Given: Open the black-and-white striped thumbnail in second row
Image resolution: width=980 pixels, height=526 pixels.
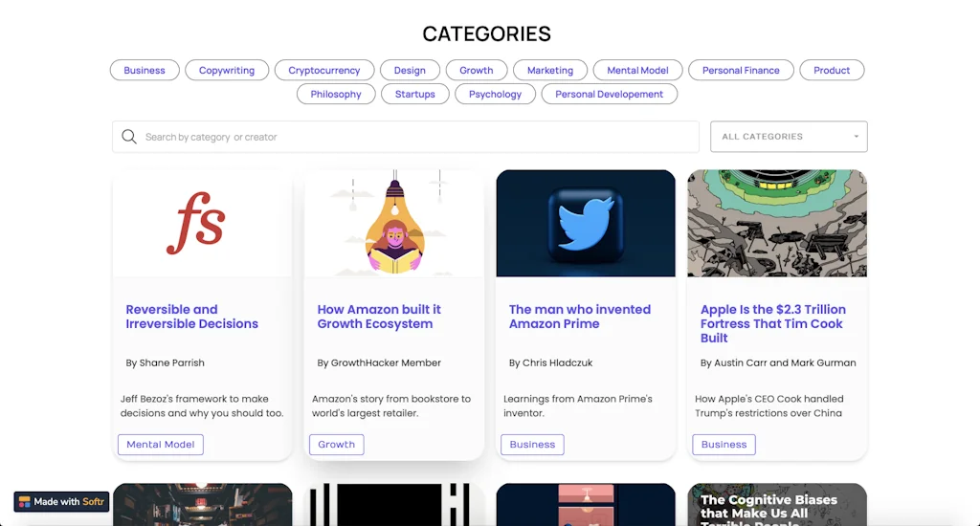Looking at the screenshot, I should [394, 504].
